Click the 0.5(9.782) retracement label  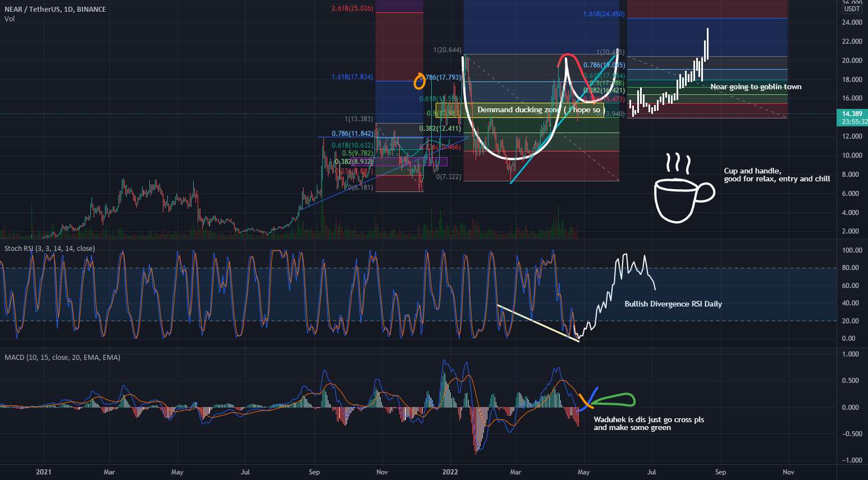click(x=357, y=153)
